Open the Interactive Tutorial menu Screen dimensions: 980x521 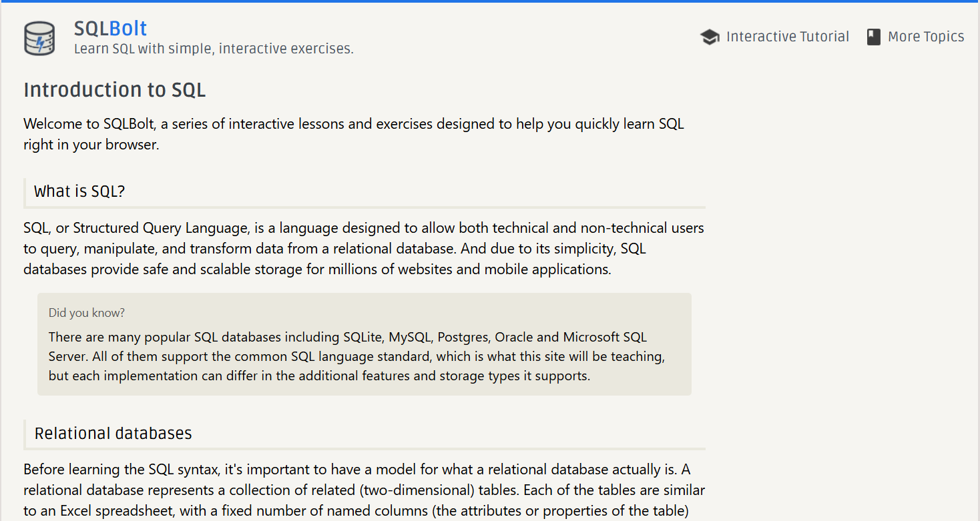pos(787,37)
